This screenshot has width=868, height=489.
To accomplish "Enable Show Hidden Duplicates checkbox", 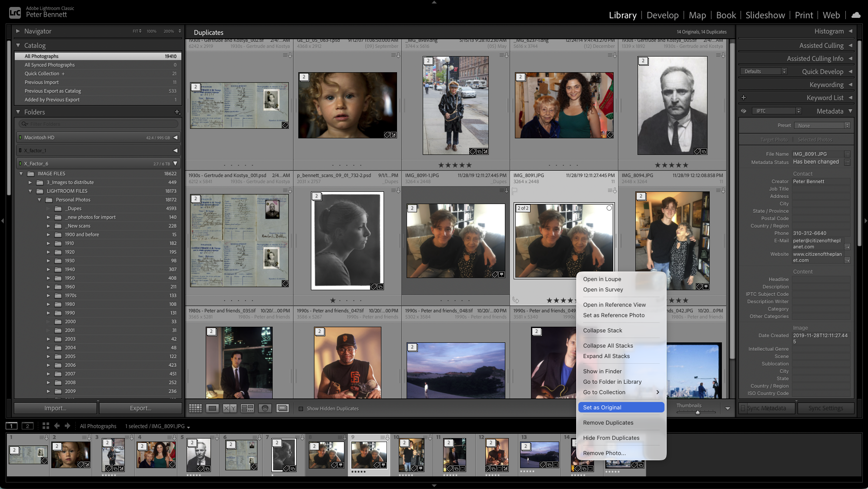I will pos(301,409).
